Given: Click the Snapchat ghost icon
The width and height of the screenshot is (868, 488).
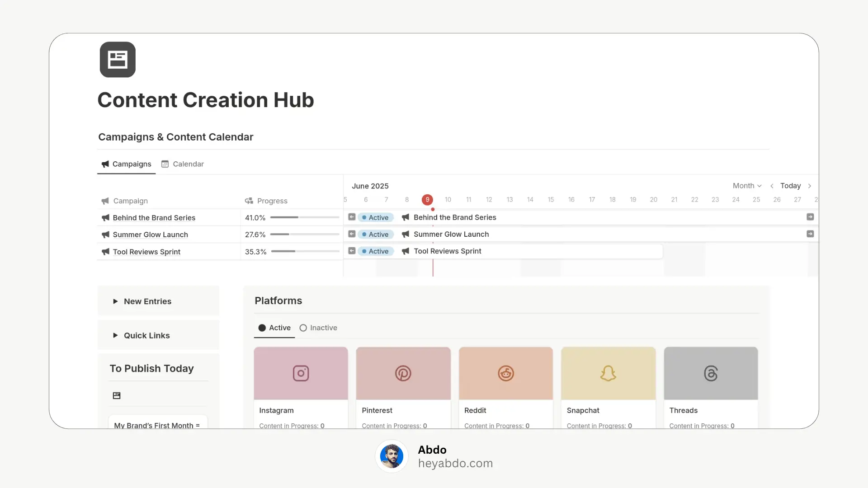Looking at the screenshot, I should click(608, 373).
